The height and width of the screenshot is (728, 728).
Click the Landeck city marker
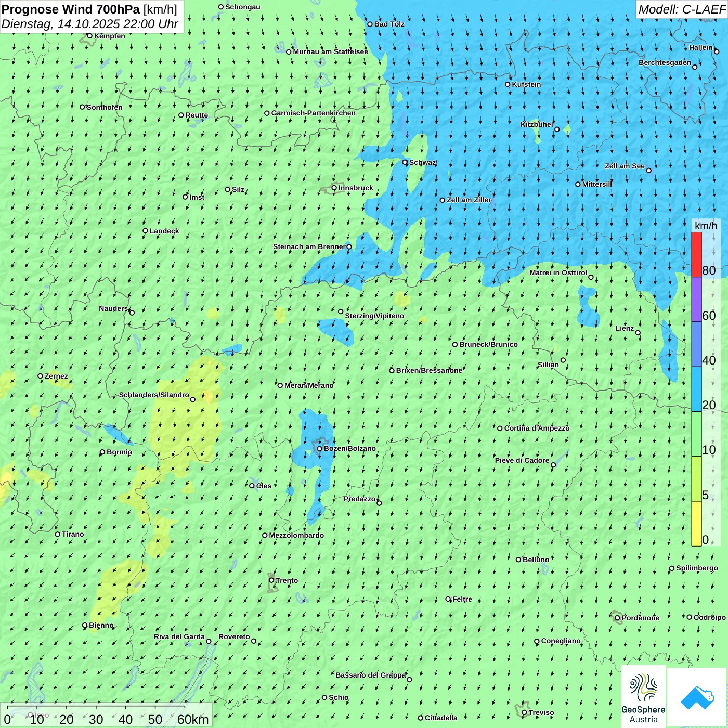(x=145, y=231)
